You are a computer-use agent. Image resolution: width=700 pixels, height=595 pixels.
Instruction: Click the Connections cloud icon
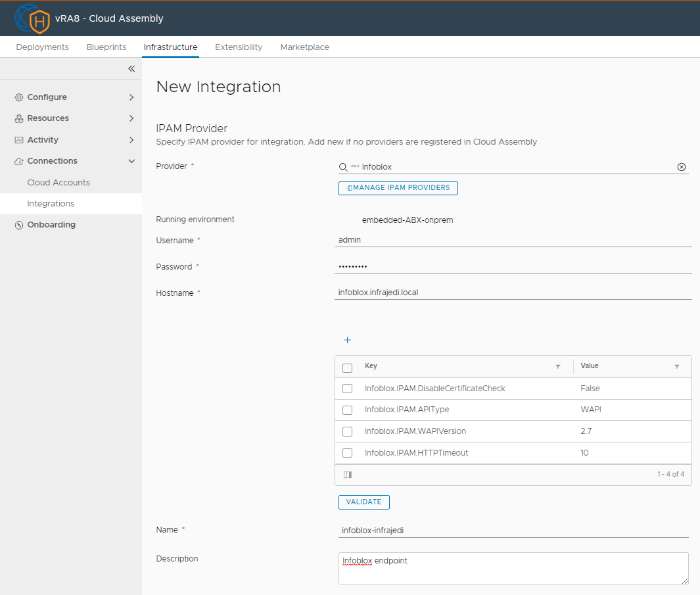pyautogui.click(x=19, y=161)
